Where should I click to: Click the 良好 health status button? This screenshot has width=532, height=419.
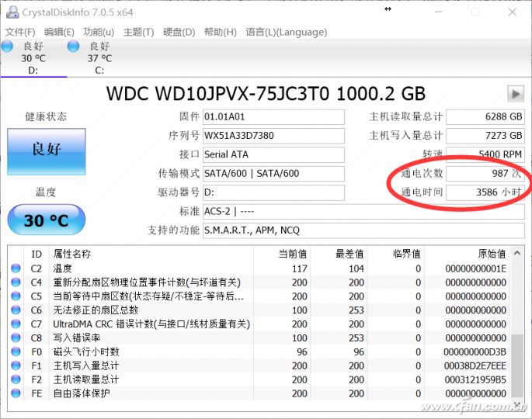point(47,151)
